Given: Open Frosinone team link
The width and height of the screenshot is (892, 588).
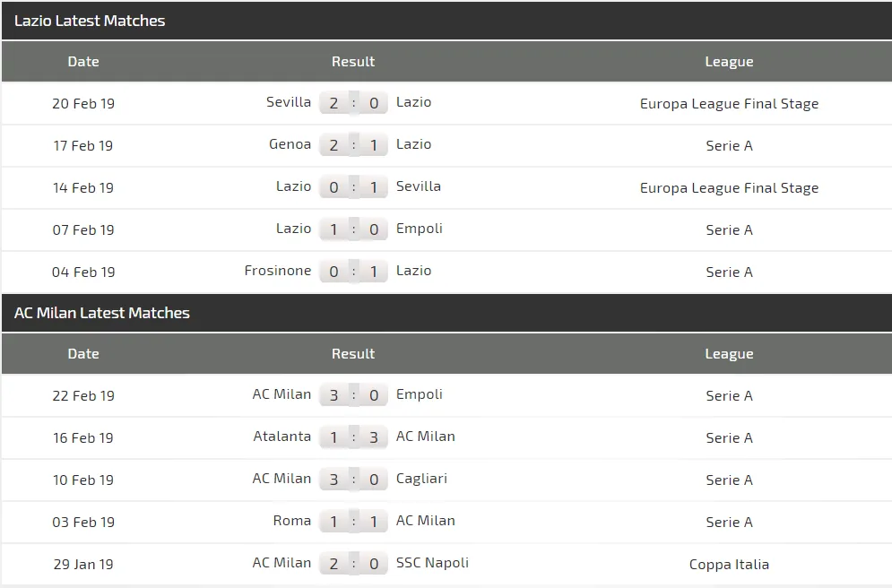Looking at the screenshot, I should click(278, 271).
